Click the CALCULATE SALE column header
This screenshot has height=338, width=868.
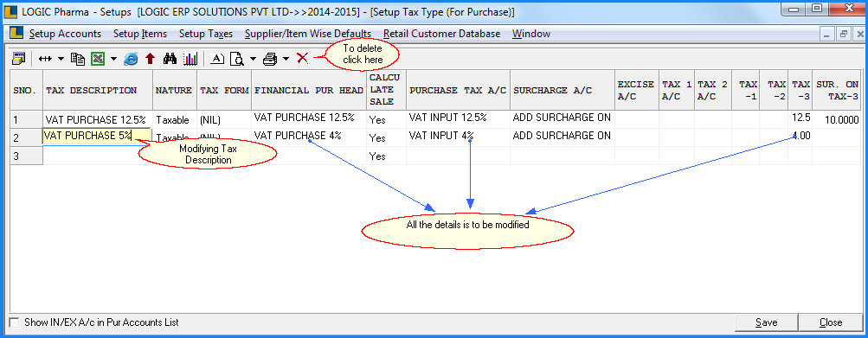[x=386, y=90]
